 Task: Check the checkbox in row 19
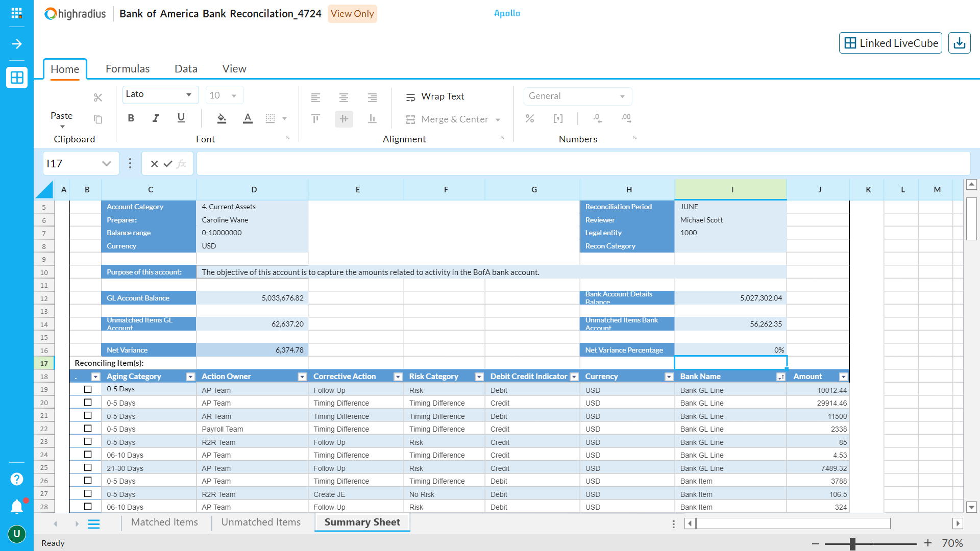click(x=88, y=390)
